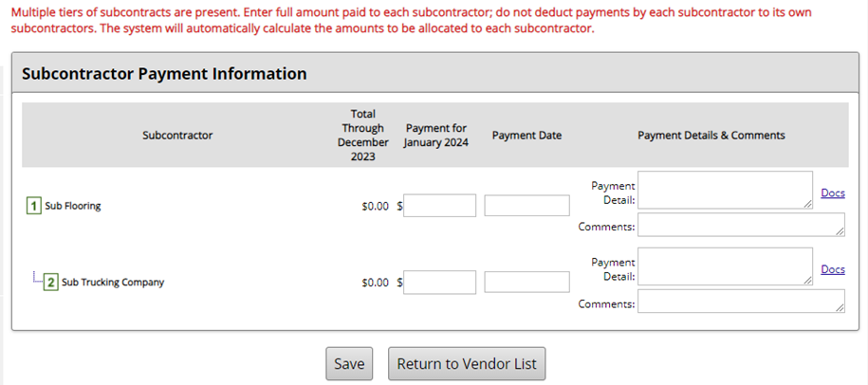This screenshot has width=868, height=385.
Task: Click the resize handle of Sub Trucking Company Payment Detail box
Action: 808,281
